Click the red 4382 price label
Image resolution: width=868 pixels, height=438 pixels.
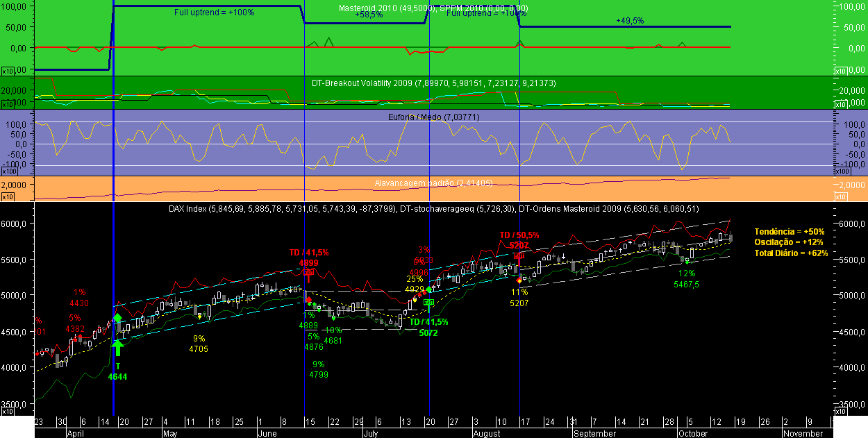pyautogui.click(x=75, y=328)
